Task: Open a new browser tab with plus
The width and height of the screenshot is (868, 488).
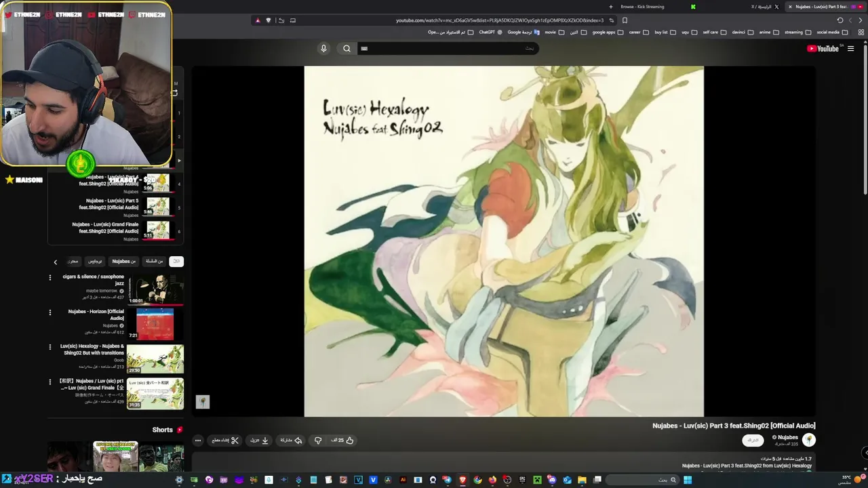Action: tap(611, 7)
